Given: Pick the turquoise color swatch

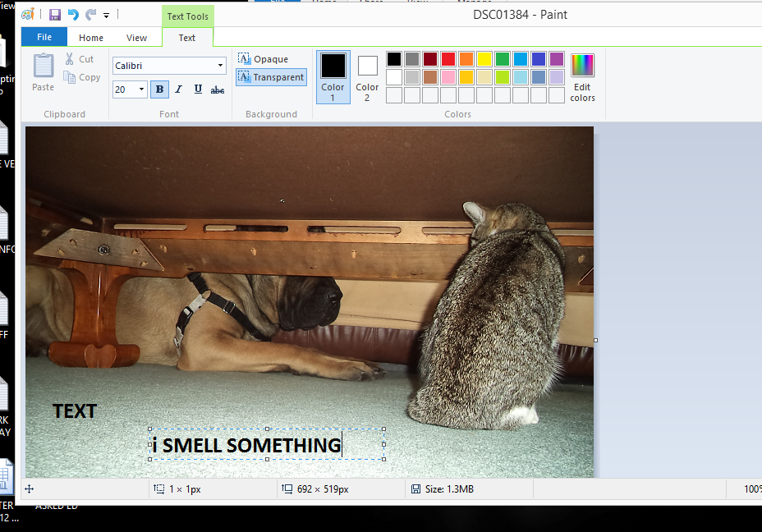Looking at the screenshot, I should pyautogui.click(x=521, y=59).
